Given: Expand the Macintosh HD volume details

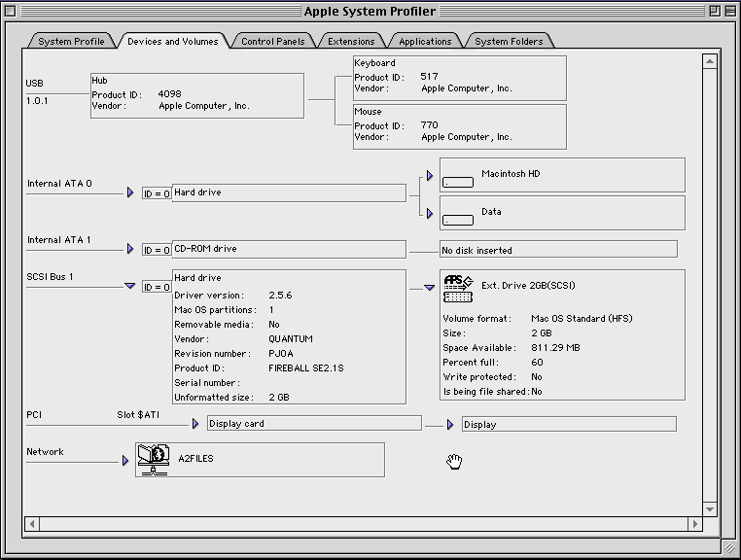Looking at the screenshot, I should pos(430,176).
